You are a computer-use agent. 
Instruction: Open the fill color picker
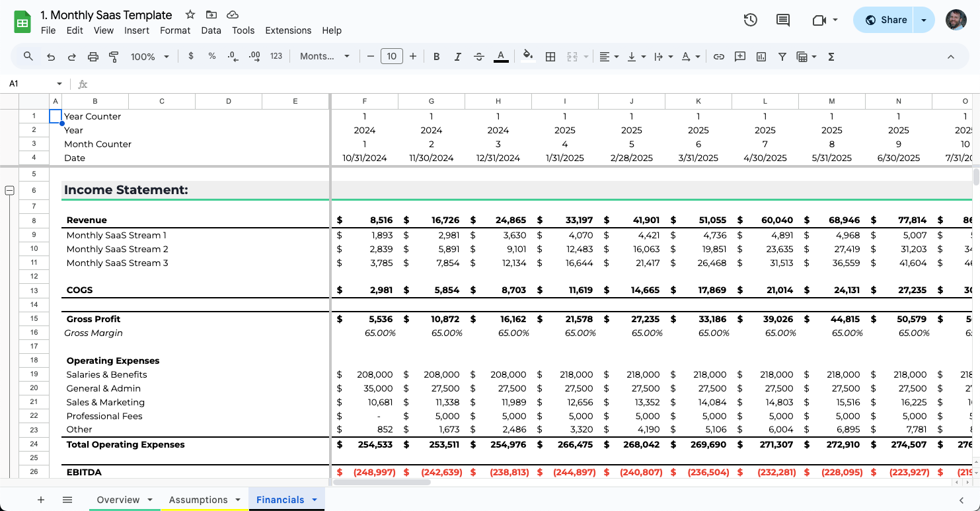click(x=527, y=57)
